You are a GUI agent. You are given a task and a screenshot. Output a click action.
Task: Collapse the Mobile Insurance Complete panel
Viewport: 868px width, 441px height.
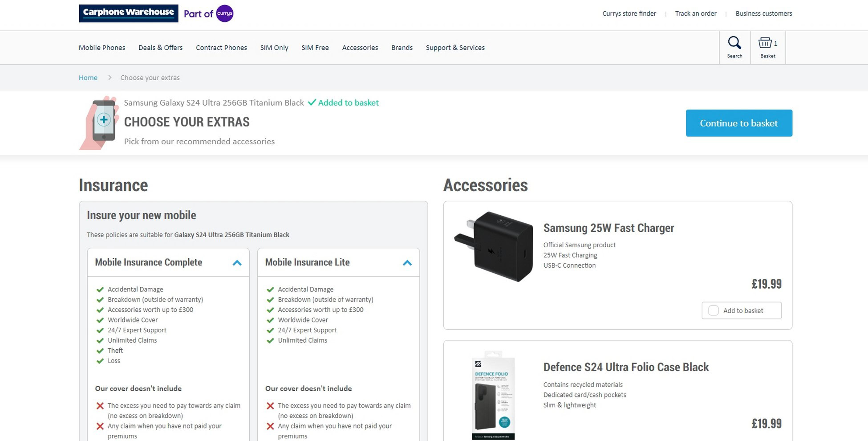[x=237, y=263]
